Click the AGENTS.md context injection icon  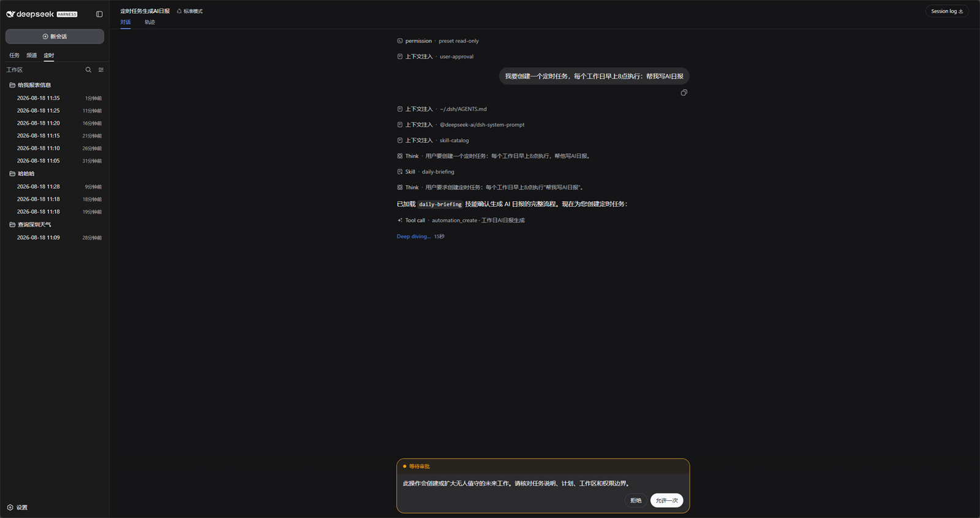click(x=400, y=109)
